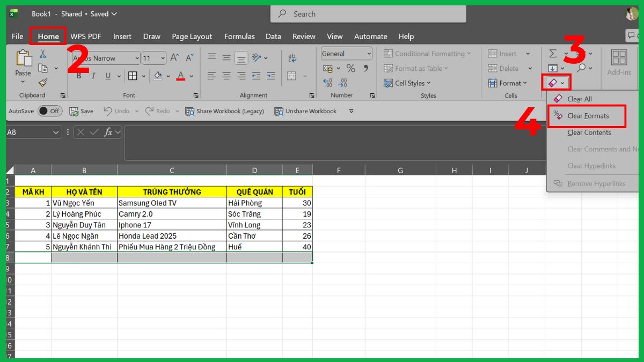Click the Unshare Workbook icon

tap(279, 111)
